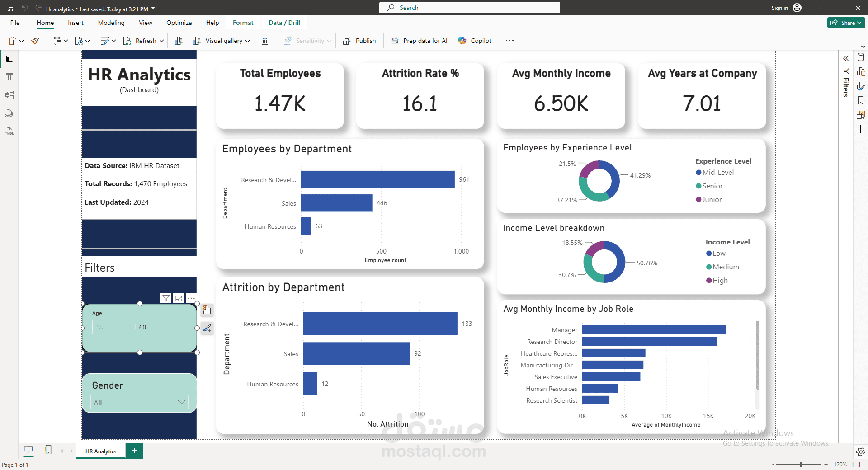Click the Redo arrow in title bar

[38, 8]
